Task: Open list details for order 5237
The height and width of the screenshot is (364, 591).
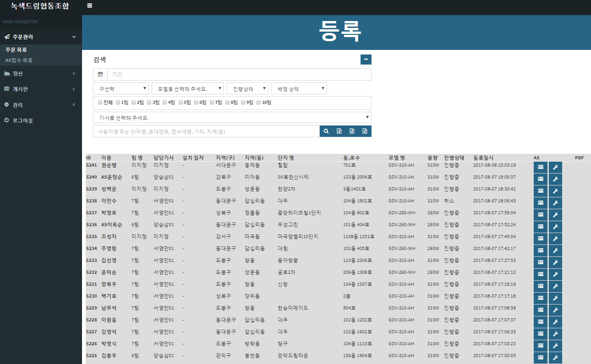Action: [541, 215]
